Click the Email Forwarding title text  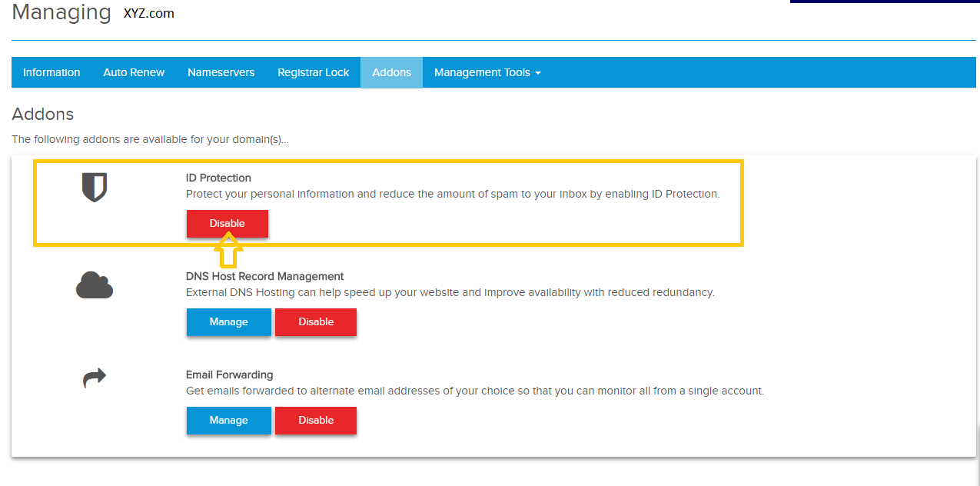tap(230, 374)
